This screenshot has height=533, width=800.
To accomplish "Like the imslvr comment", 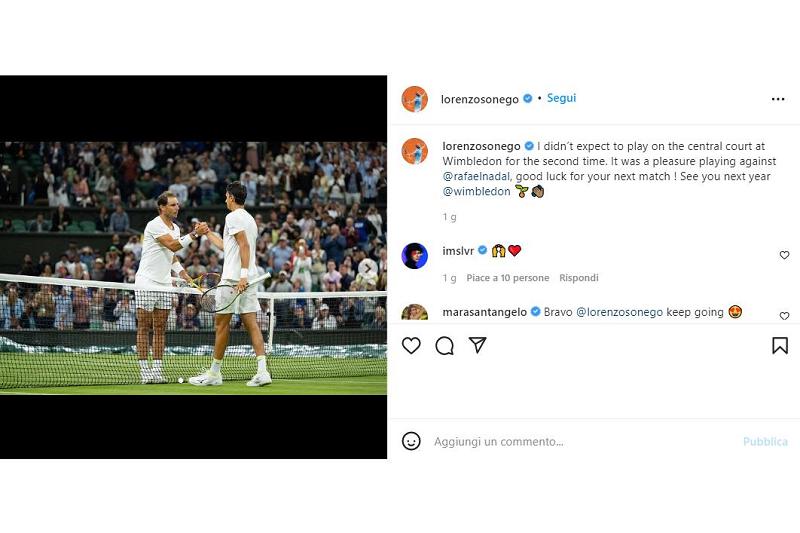I will tap(784, 256).
